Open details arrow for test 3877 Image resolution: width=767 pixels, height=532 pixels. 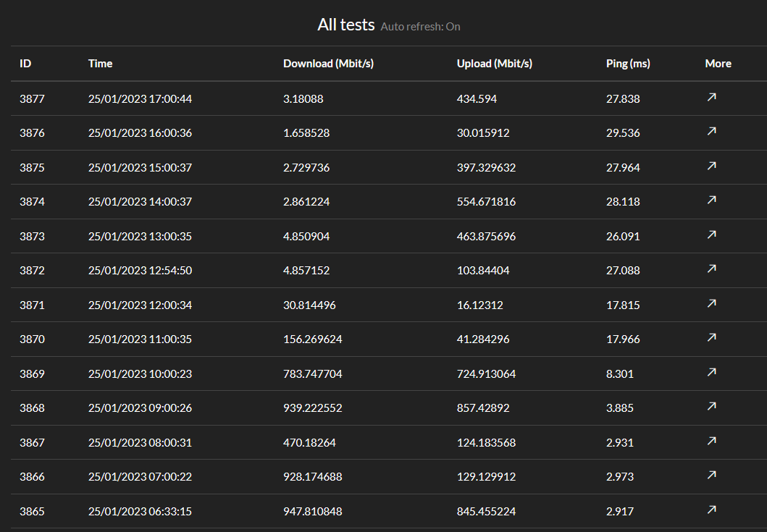point(711,97)
